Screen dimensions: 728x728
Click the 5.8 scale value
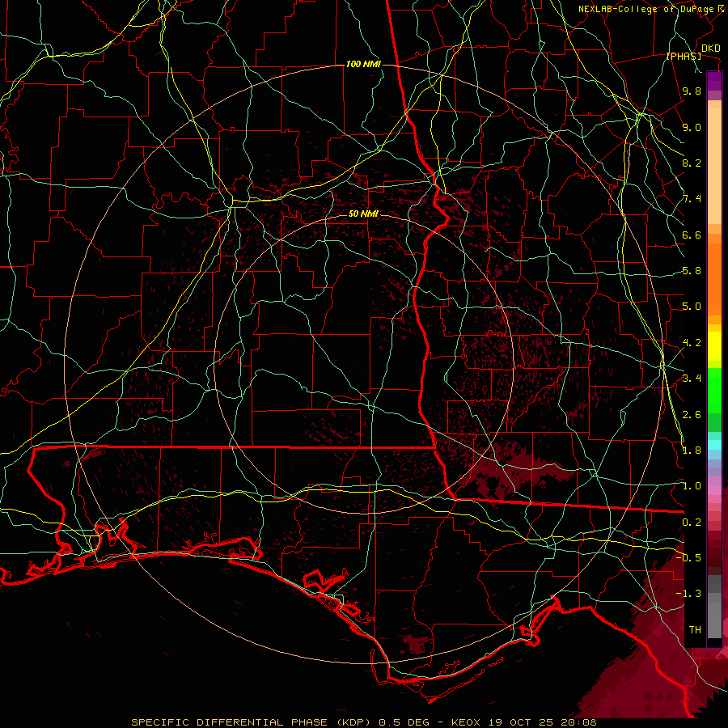point(692,271)
